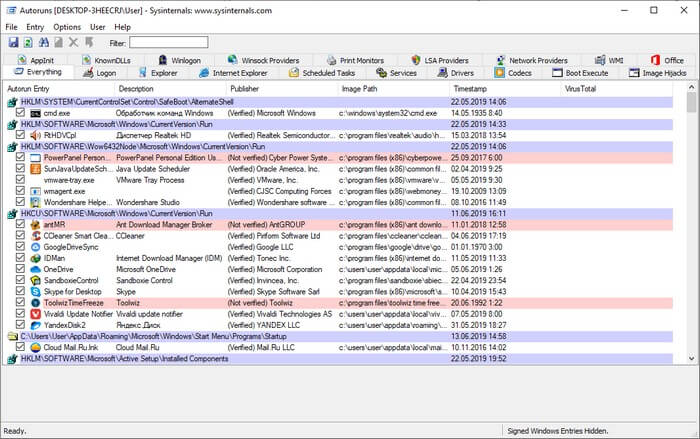This screenshot has height=439, width=700.
Task: Click the cmd.exe console icon
Action: [35, 113]
